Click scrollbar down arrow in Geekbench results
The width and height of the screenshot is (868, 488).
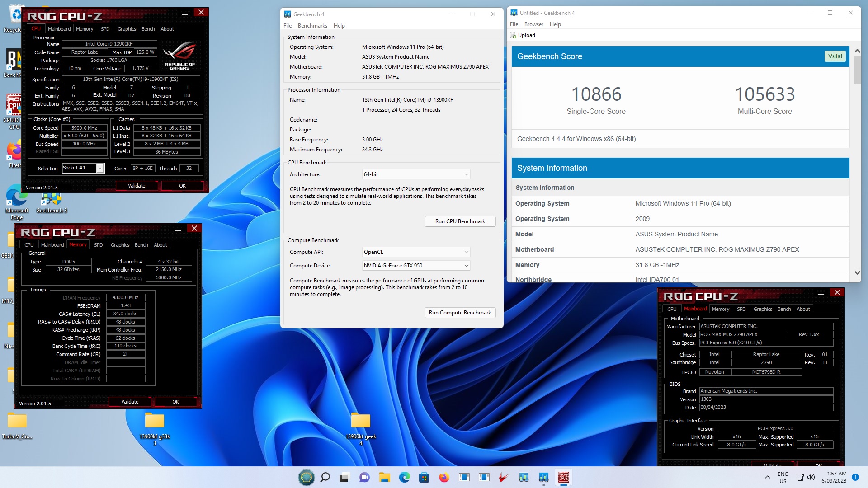(857, 272)
